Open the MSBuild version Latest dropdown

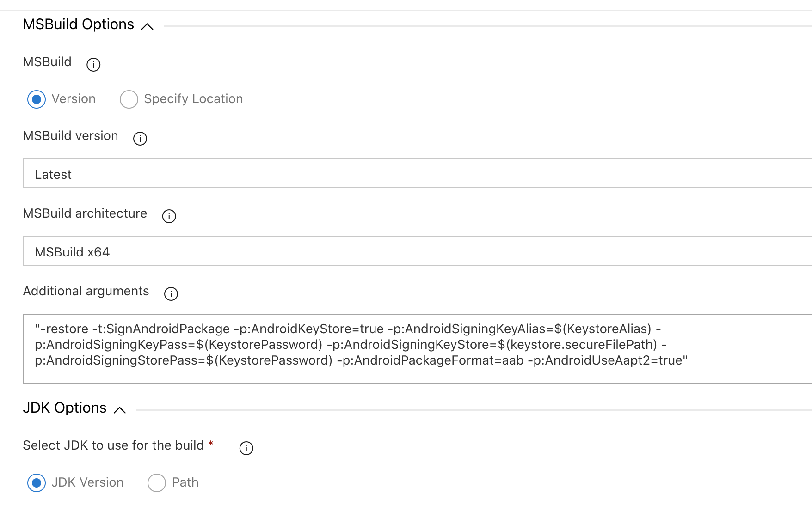click(418, 173)
